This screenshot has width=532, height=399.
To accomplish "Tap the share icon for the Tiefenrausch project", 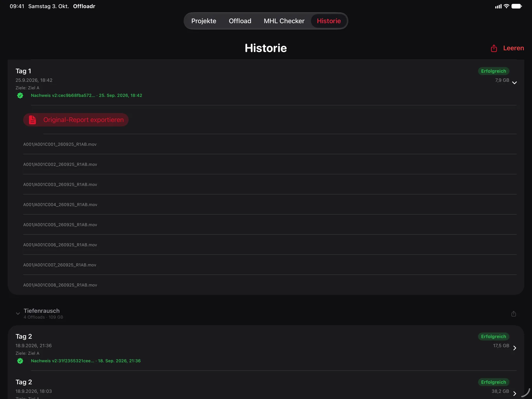I will (x=514, y=314).
